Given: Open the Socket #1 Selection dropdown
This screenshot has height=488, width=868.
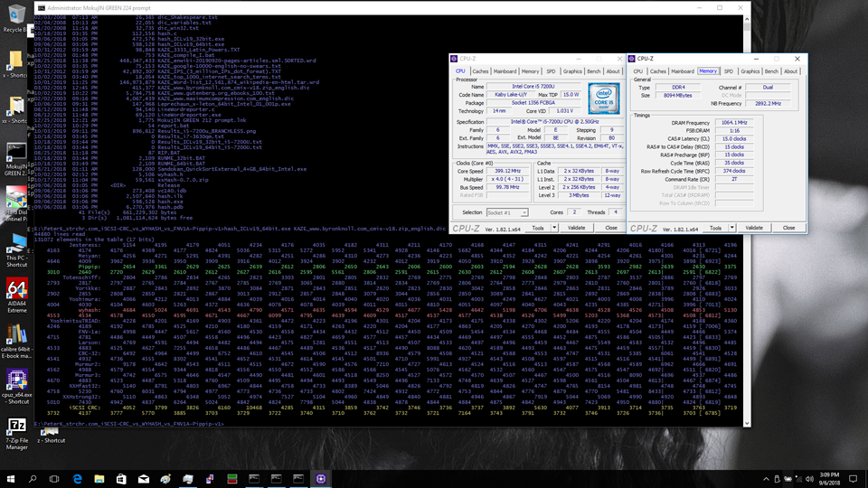Looking at the screenshot, I should coord(507,212).
